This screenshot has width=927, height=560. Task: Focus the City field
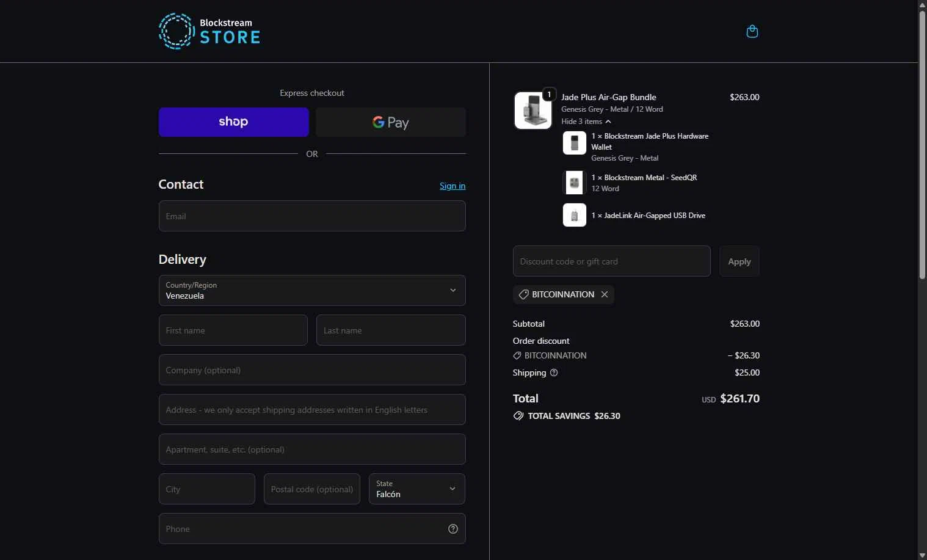point(207,489)
